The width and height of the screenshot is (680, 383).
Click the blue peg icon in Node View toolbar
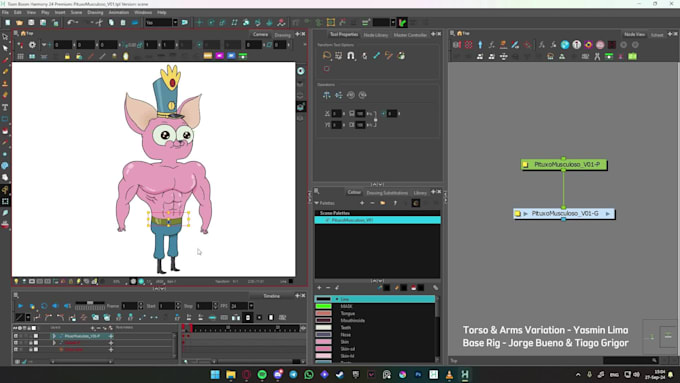coord(480,45)
